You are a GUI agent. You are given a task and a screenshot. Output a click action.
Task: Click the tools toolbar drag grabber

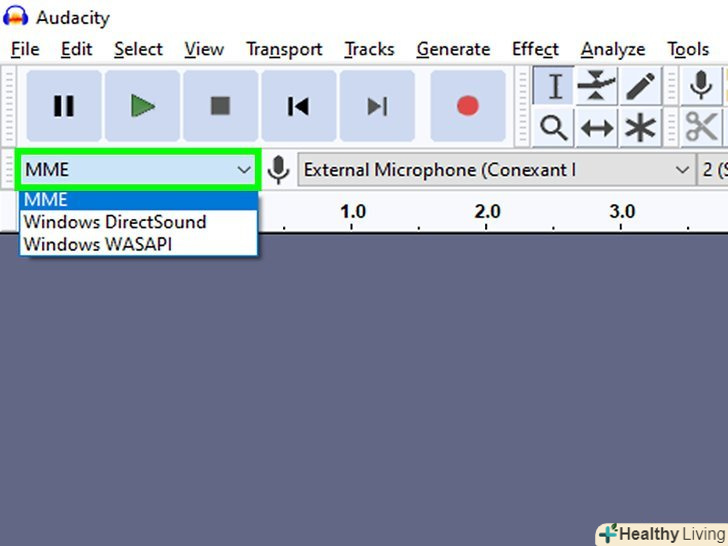[523, 107]
